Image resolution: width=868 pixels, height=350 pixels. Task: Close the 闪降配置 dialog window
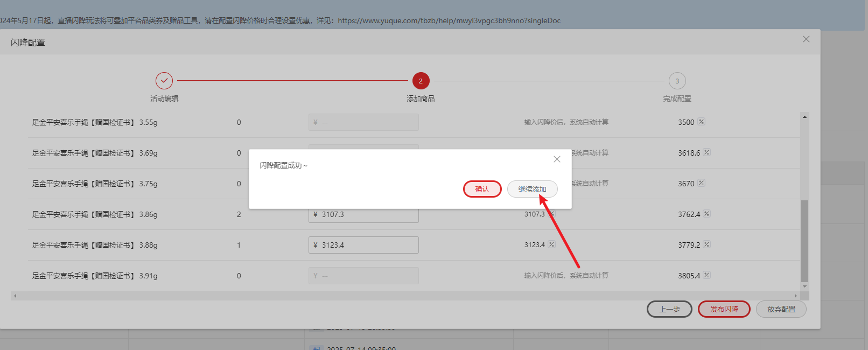click(x=806, y=39)
